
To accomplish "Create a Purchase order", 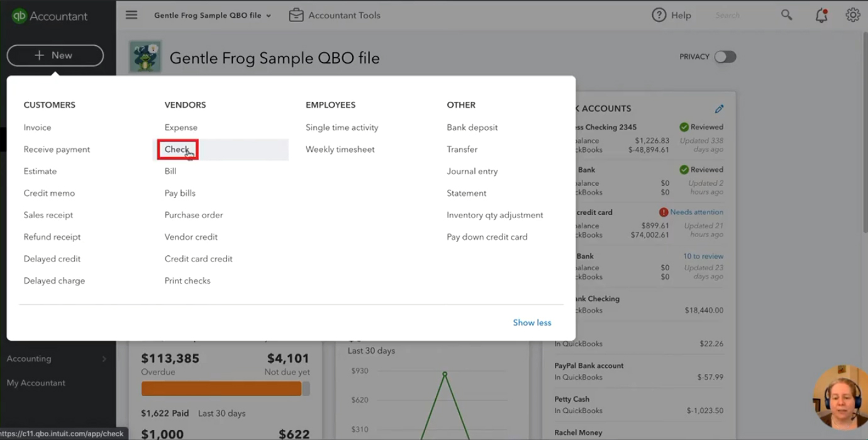I will [x=194, y=215].
